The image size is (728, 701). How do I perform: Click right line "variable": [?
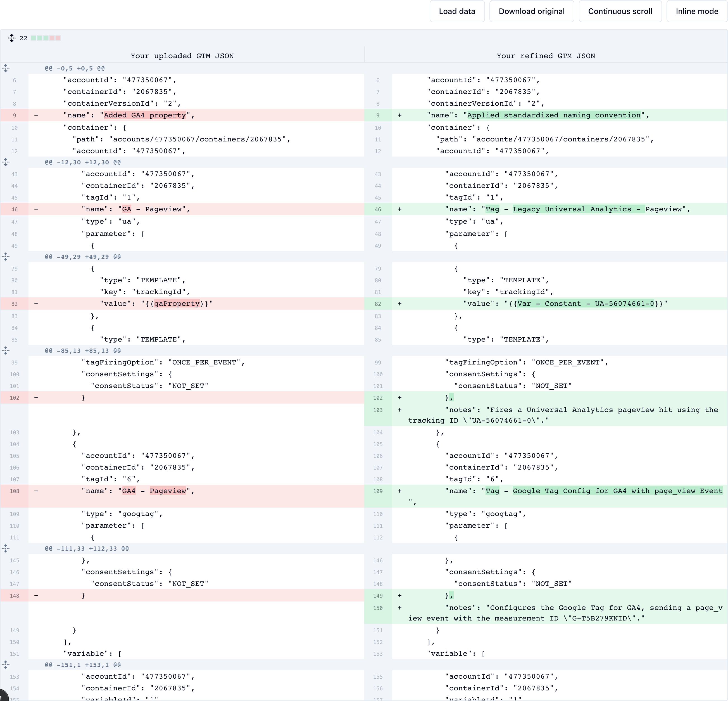pyautogui.click(x=456, y=653)
